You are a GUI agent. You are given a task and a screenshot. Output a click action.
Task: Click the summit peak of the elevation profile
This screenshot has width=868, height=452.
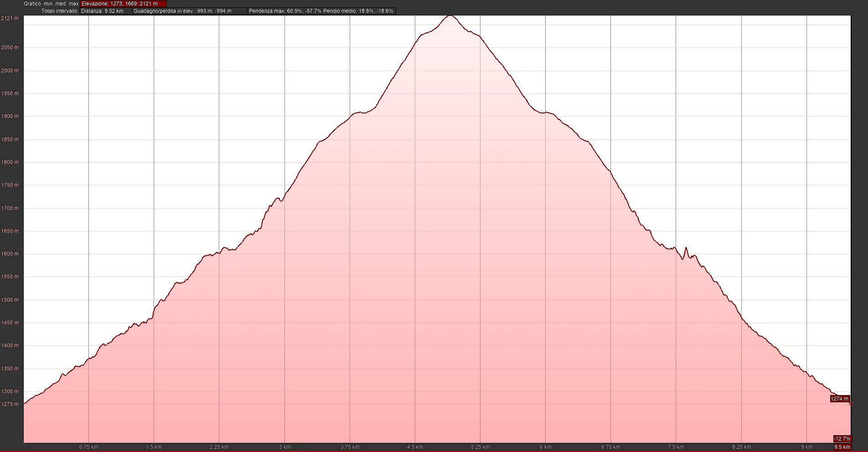[450, 15]
